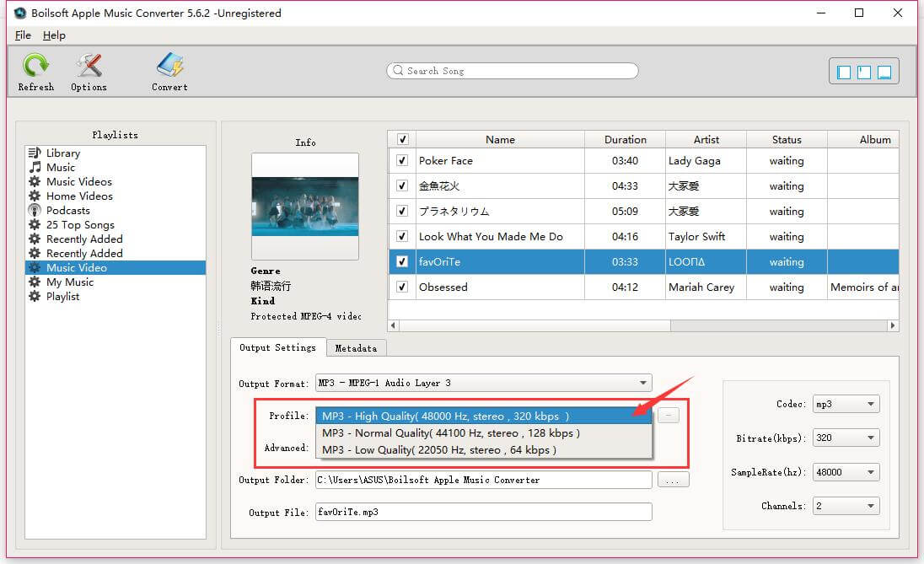This screenshot has width=924, height=564.
Task: Open the Bitrate(kbps) dropdown
Action: pos(846,438)
